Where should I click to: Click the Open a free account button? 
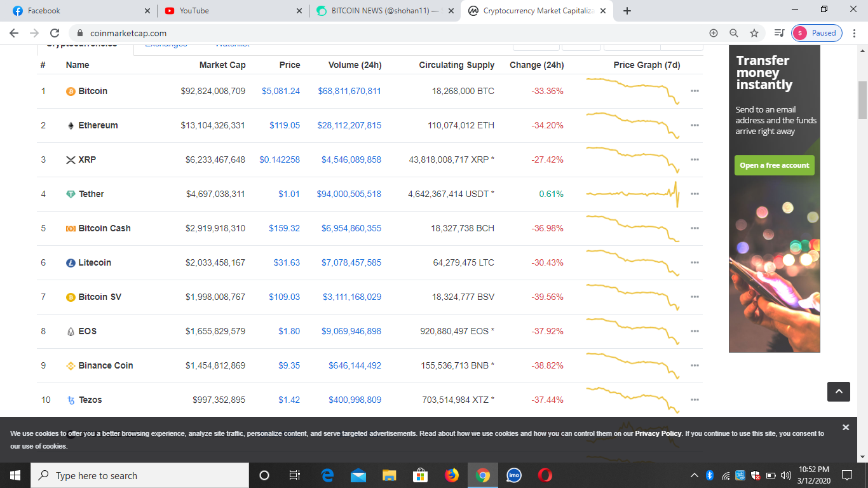(x=774, y=165)
